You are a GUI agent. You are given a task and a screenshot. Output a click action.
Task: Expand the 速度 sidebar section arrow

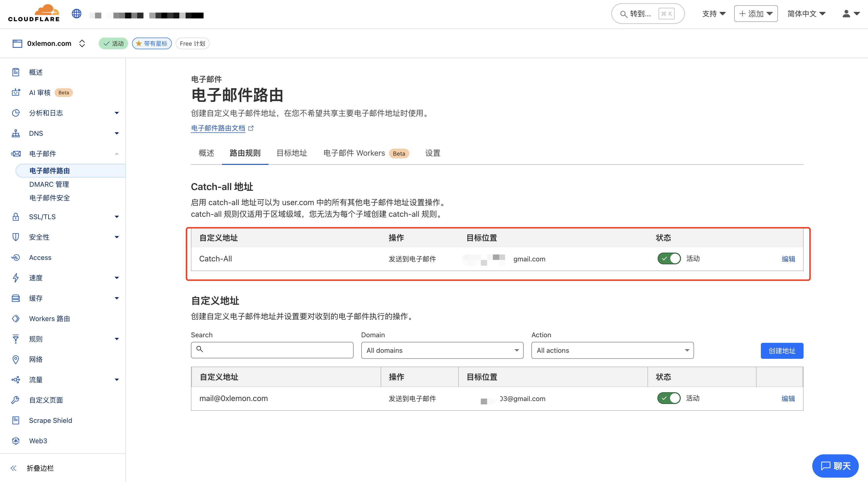(117, 278)
